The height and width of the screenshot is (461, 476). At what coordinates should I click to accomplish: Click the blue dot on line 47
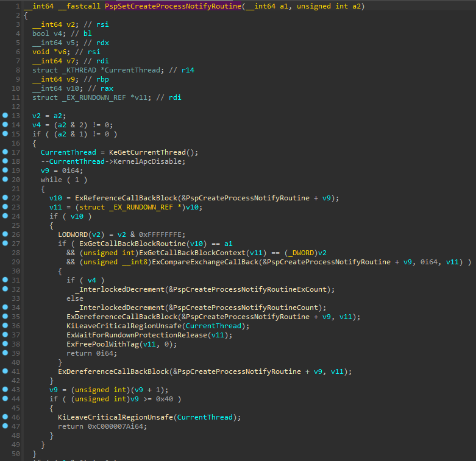click(5, 426)
